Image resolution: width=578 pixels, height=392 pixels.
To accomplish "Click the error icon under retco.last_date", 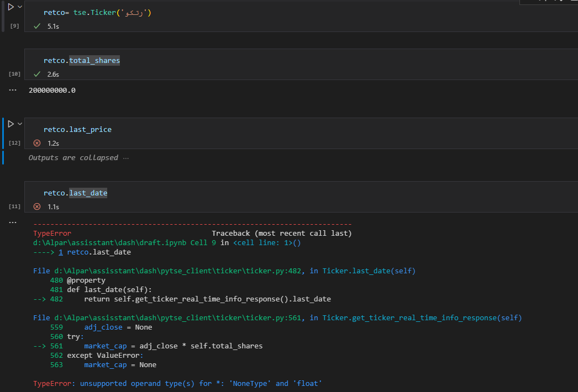I will pyautogui.click(x=37, y=206).
